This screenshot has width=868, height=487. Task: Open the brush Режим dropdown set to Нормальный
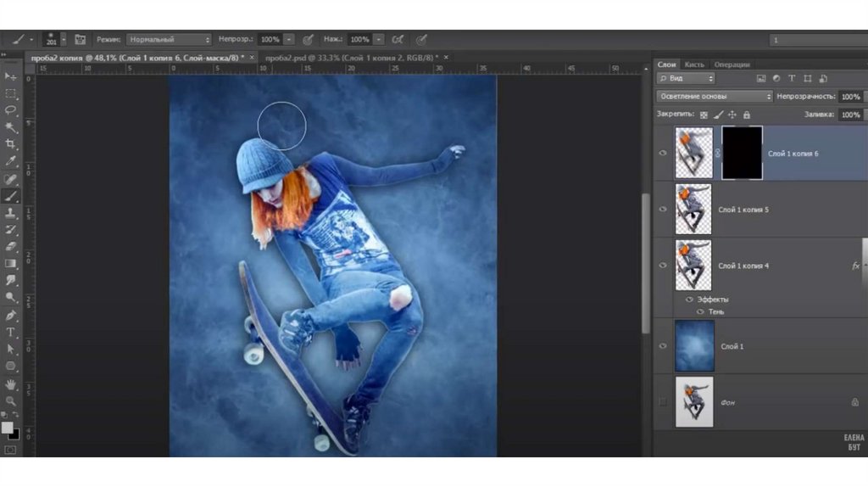(169, 40)
